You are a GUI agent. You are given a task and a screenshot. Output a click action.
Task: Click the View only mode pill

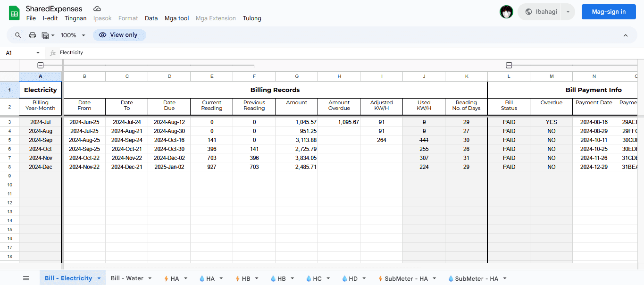pos(119,35)
